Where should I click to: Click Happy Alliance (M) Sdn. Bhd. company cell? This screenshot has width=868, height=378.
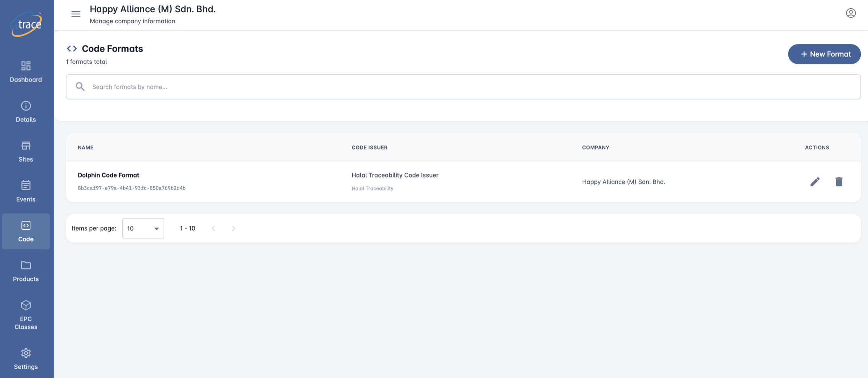point(624,182)
